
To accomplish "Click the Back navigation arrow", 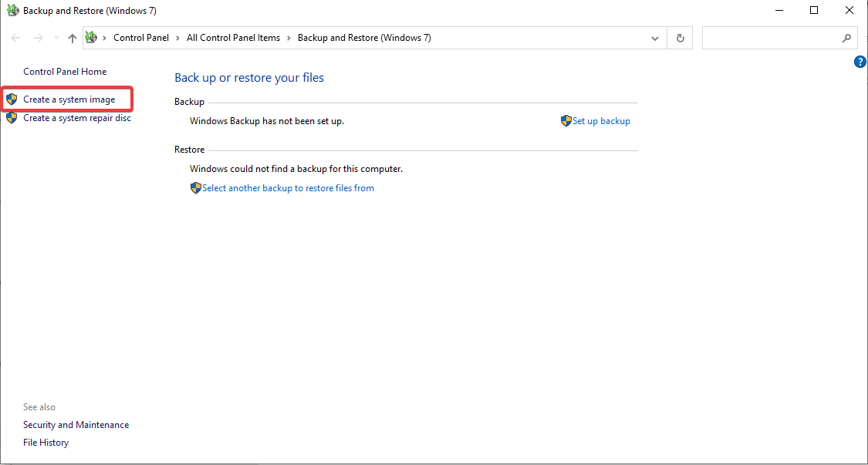I will [x=15, y=38].
